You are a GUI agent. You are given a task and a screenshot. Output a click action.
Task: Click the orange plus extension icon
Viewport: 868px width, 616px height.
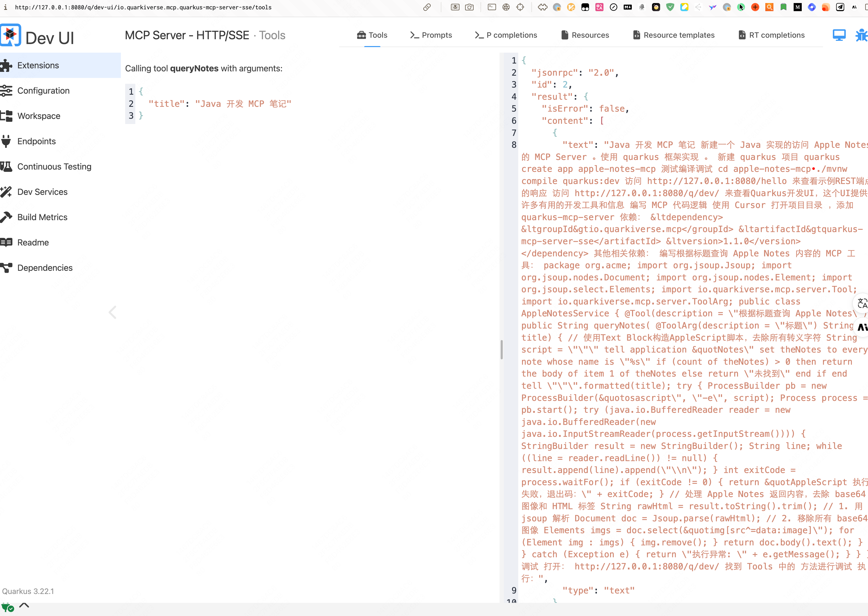(755, 7)
